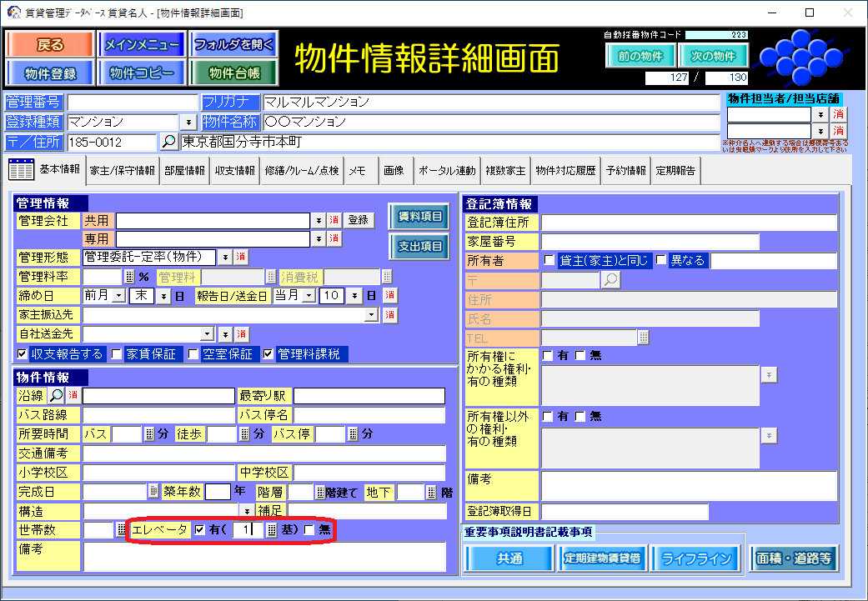Check the エレベータ 無 checkbox
Image resolution: width=868 pixels, height=601 pixels.
tap(309, 530)
